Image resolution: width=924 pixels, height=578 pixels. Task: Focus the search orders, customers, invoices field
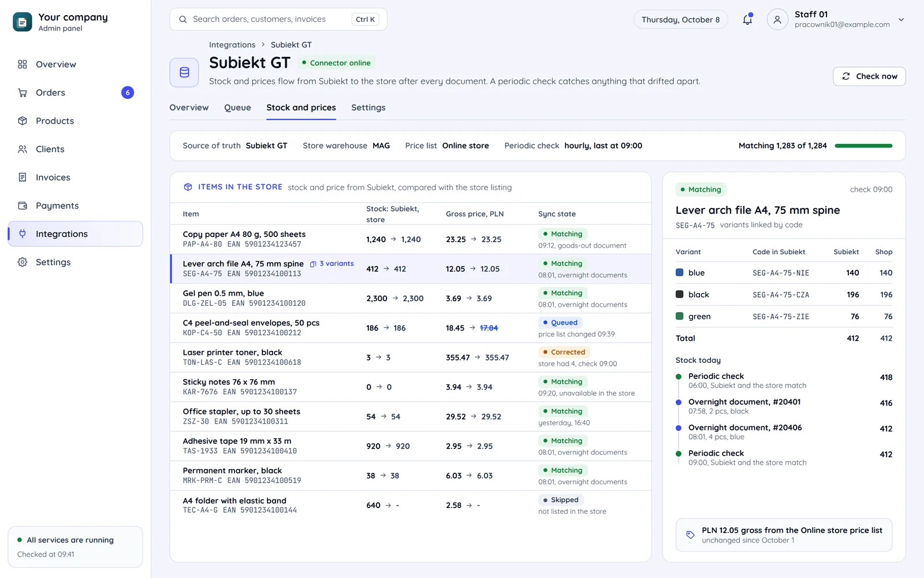[x=278, y=19]
